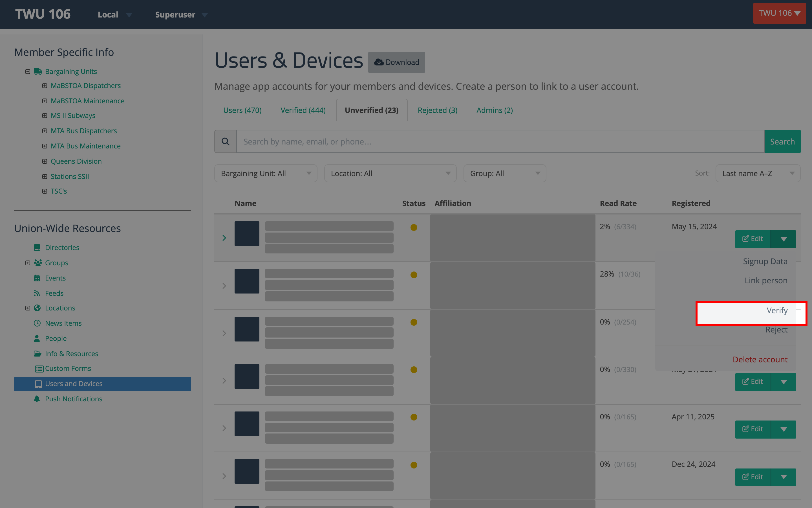Expand the MTA Bus Maintenance node
812x508 pixels.
click(45, 146)
